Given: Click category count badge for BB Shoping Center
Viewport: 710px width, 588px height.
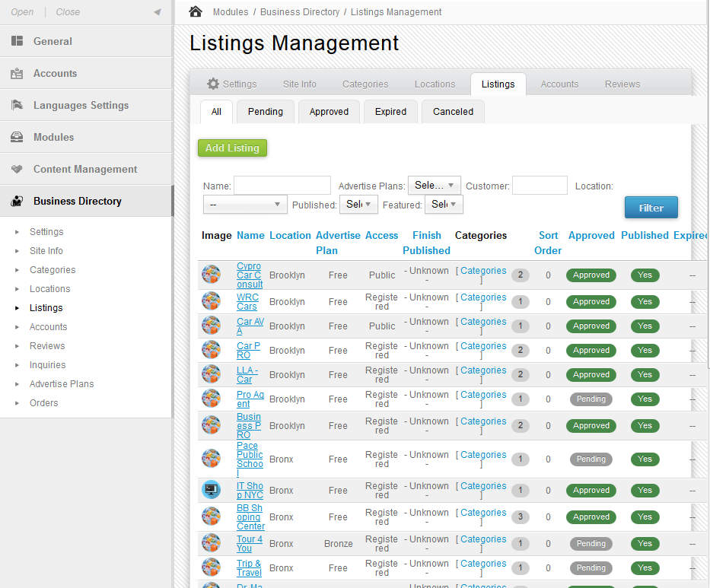Looking at the screenshot, I should click(x=521, y=516).
